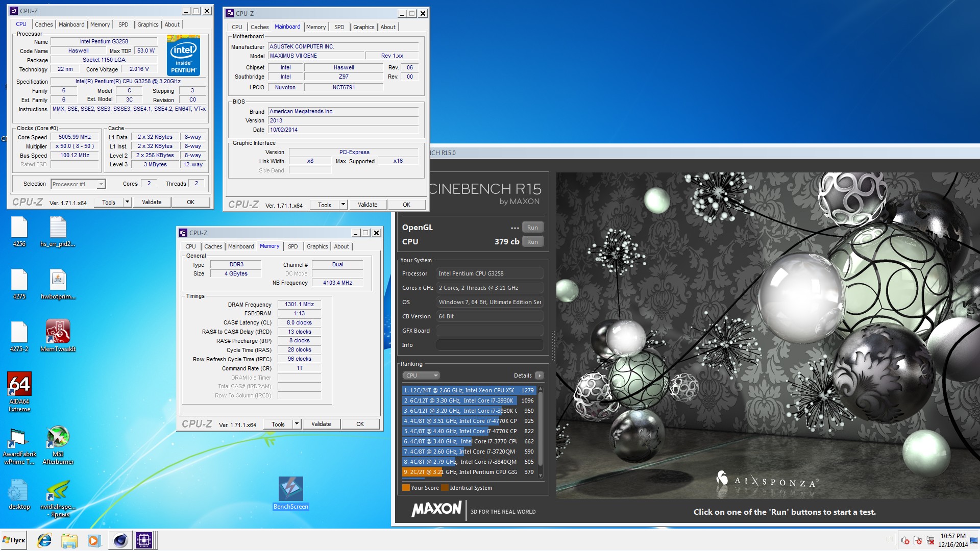Switch to CPU-Z in taskbar
This screenshot has height=551, width=980.
144,540
